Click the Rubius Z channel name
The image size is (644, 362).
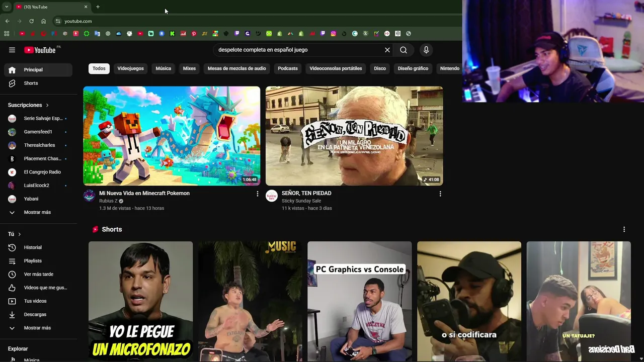108,201
